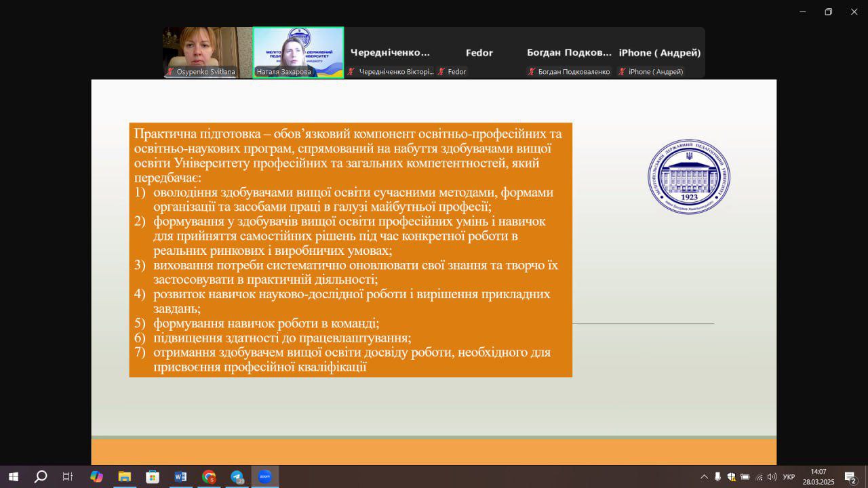
Task: Switch the УКР keyboard input language
Action: pyautogui.click(x=789, y=476)
